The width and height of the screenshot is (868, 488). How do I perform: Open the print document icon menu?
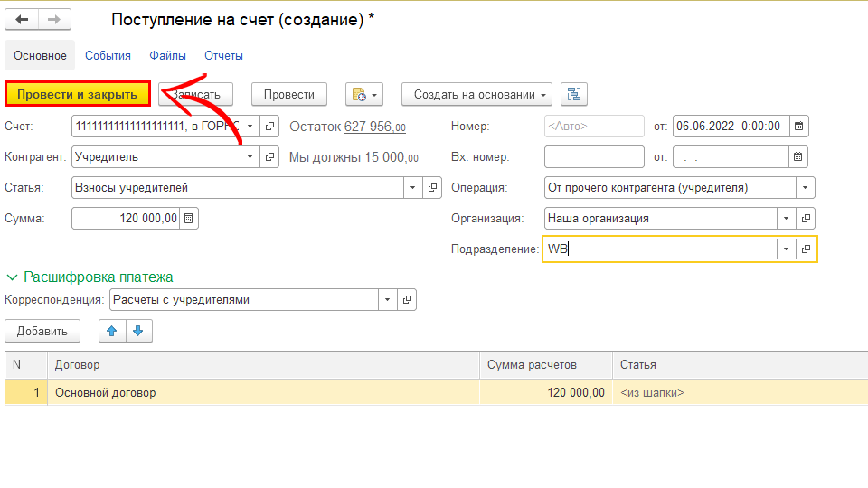point(364,95)
